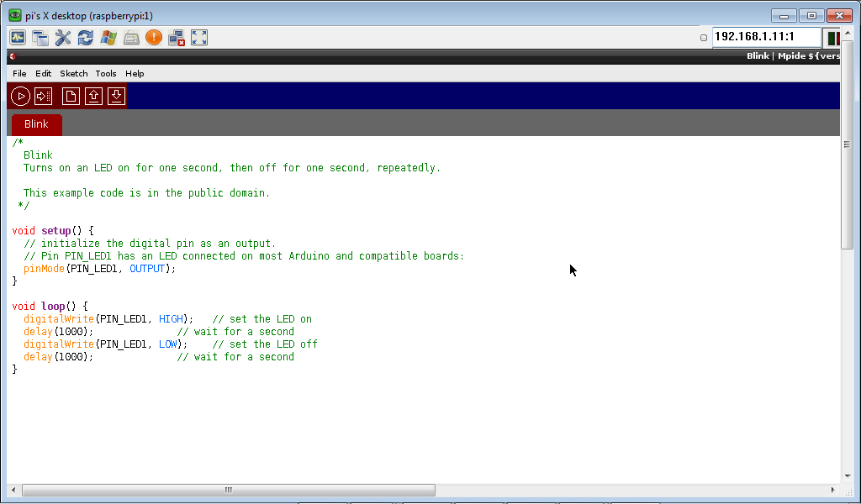Click the first delay(1000); statement after HIGH
This screenshot has width=861, height=504.
click(x=58, y=332)
